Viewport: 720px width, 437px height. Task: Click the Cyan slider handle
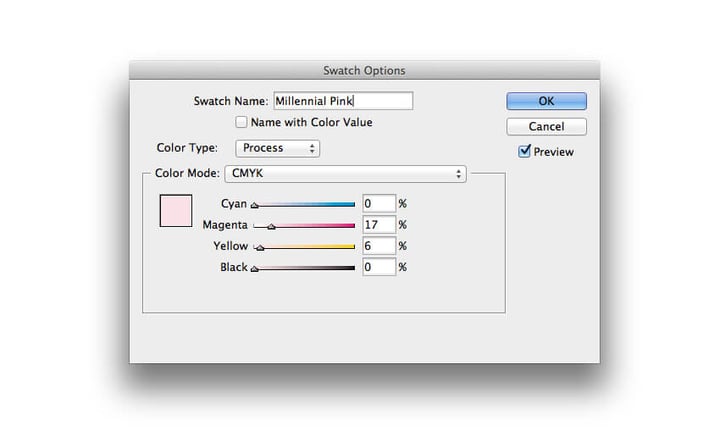coord(254,206)
